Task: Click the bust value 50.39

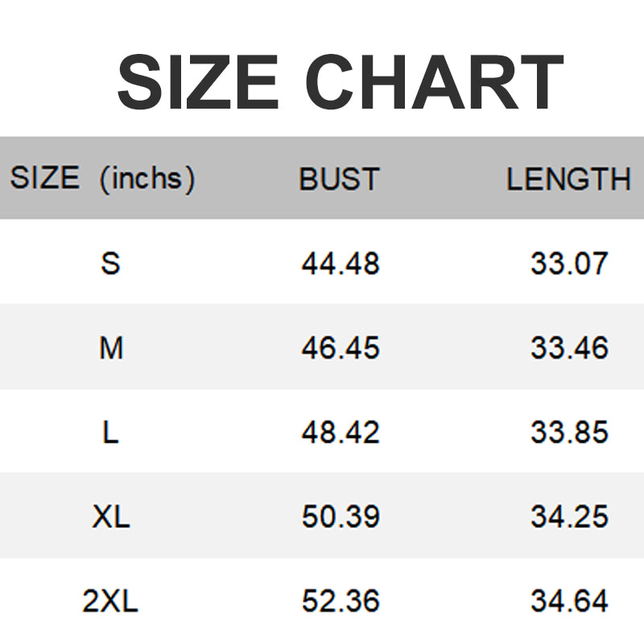Action: point(341,516)
